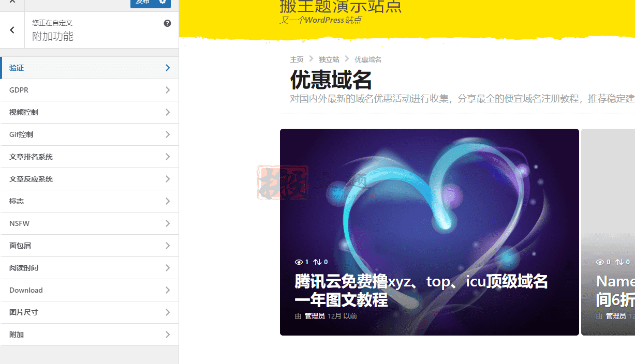Image resolution: width=635 pixels, height=364 pixels.
Task: Expand NSFW section chevron
Action: [168, 223]
